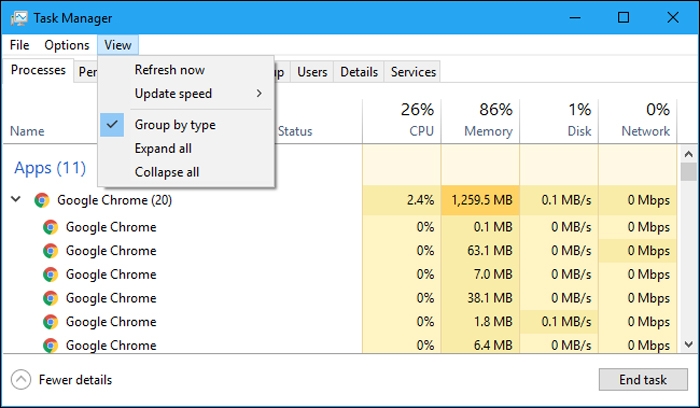700x408 pixels.
Task: Click the Chrome icon on the 1.8 MB row
Action: [x=50, y=322]
